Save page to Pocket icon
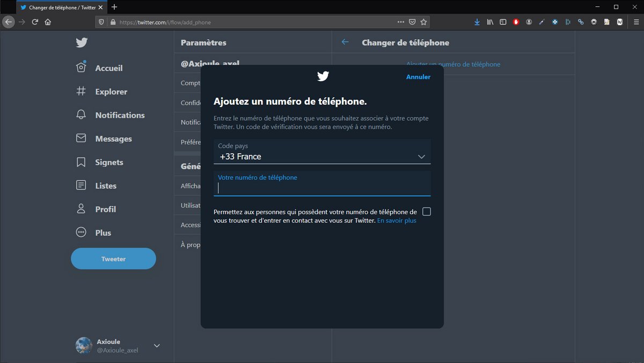 pos(412,22)
